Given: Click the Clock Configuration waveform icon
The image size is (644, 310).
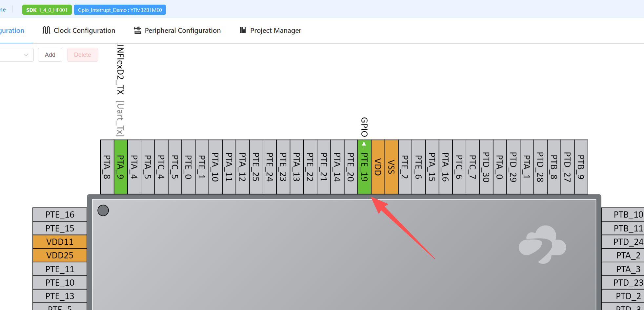Looking at the screenshot, I should (x=46, y=30).
